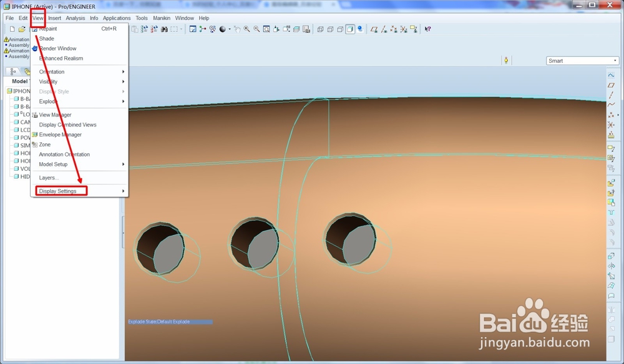This screenshot has width=624, height=364.
Task: Click the Refit zoom-to-fit icon
Action: (x=266, y=29)
